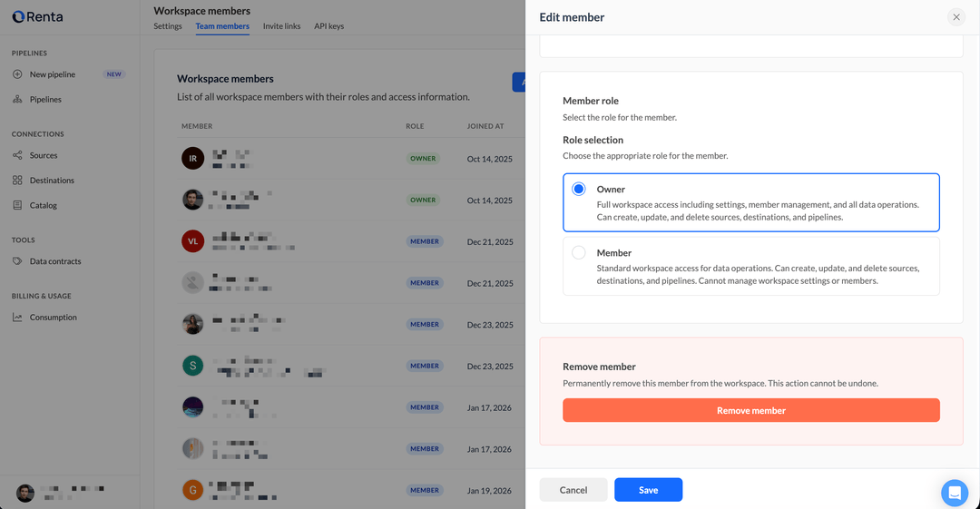Click the Destinations grid icon

(17, 181)
